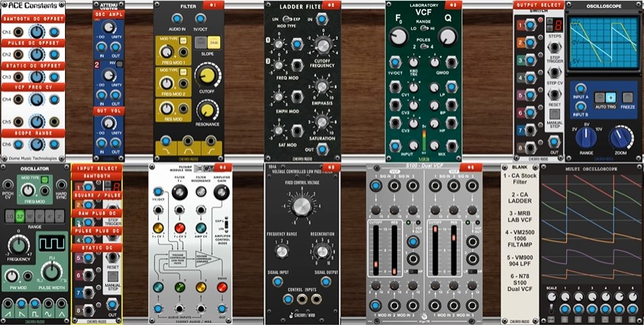Increase steps with Output Select up arrow
Image resolution: width=644 pixels, height=325 pixels.
(549, 23)
